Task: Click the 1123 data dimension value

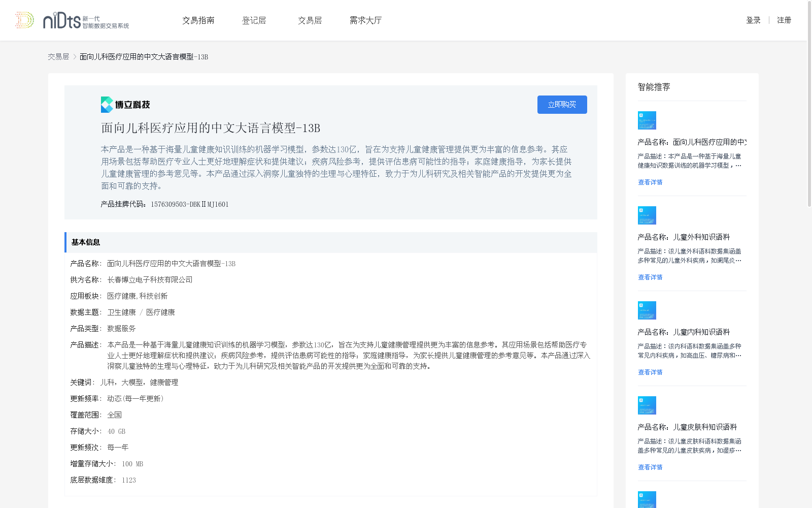Action: (129, 480)
